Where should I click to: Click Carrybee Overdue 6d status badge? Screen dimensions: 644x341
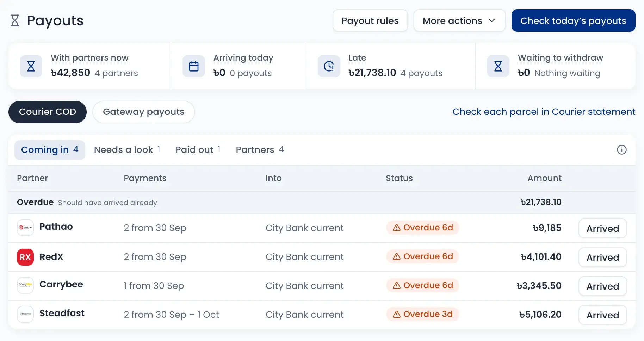[423, 285]
